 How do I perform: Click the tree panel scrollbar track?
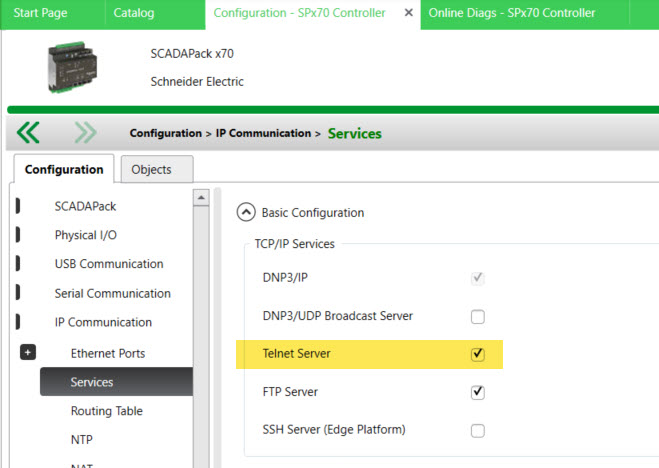pos(201,336)
